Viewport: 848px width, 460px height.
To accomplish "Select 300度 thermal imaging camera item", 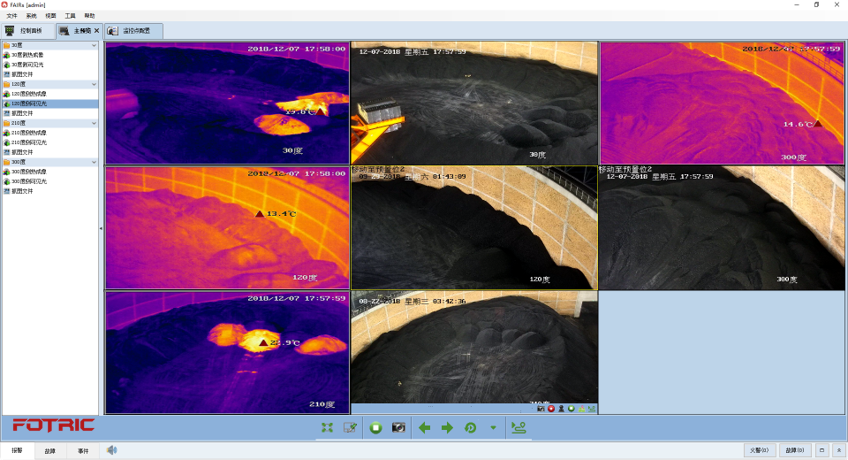I will (x=50, y=172).
